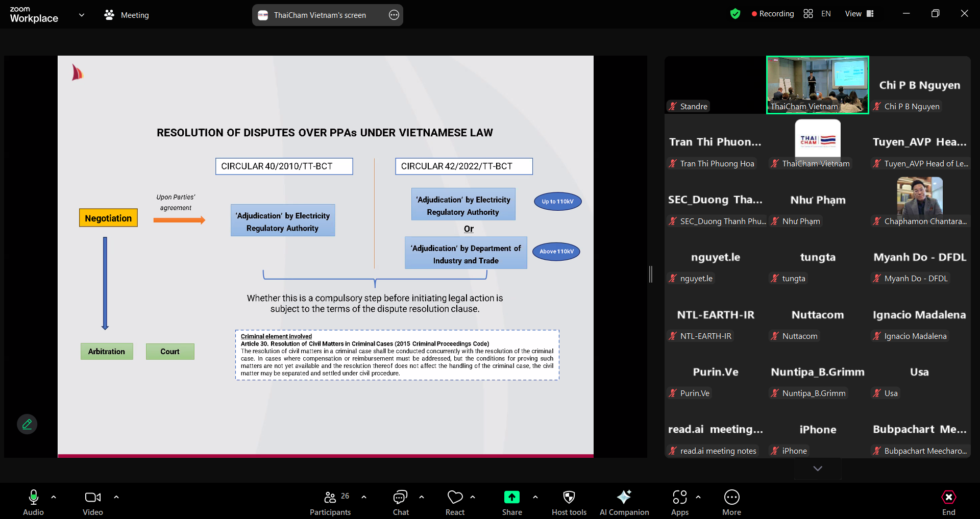Viewport: 980px width, 519px height.
Task: Open Host tools shield
Action: click(569, 502)
